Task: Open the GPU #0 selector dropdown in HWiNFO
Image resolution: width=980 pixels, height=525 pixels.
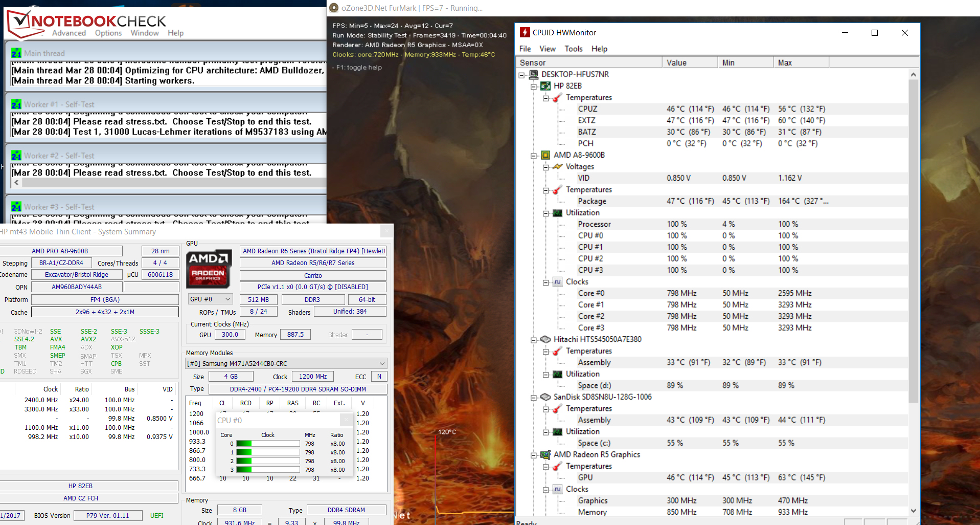Action: (211, 299)
